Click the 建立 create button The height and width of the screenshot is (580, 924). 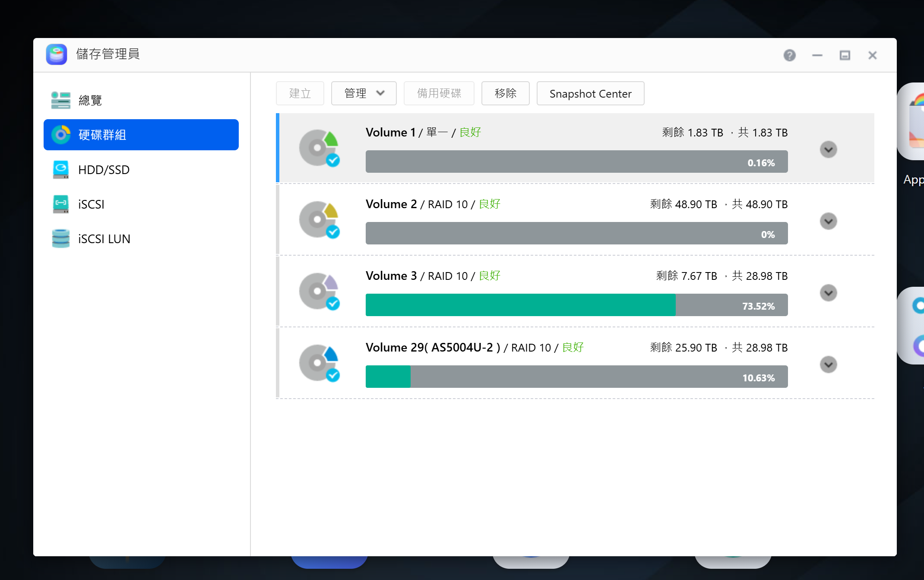tap(300, 93)
